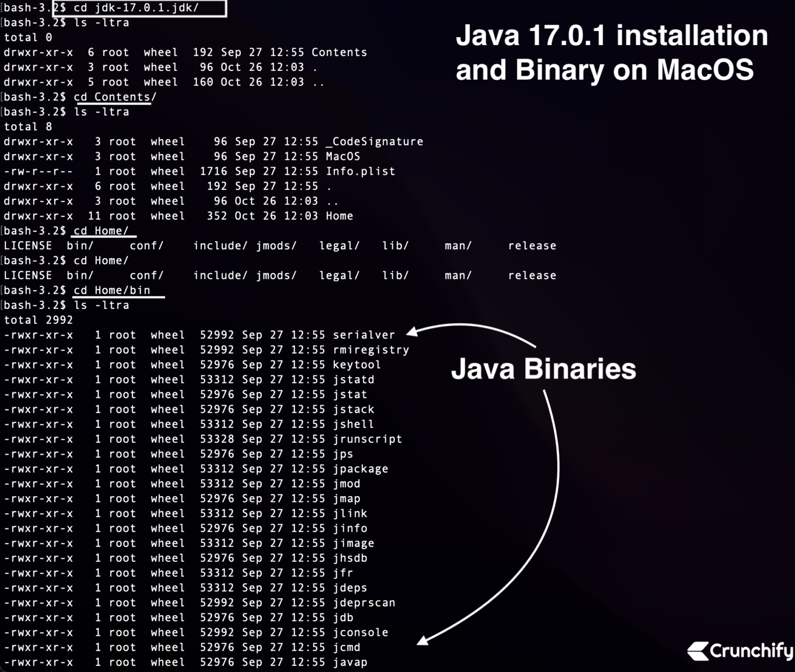
Task: Click the Info.plist file entry
Action: click(x=360, y=171)
